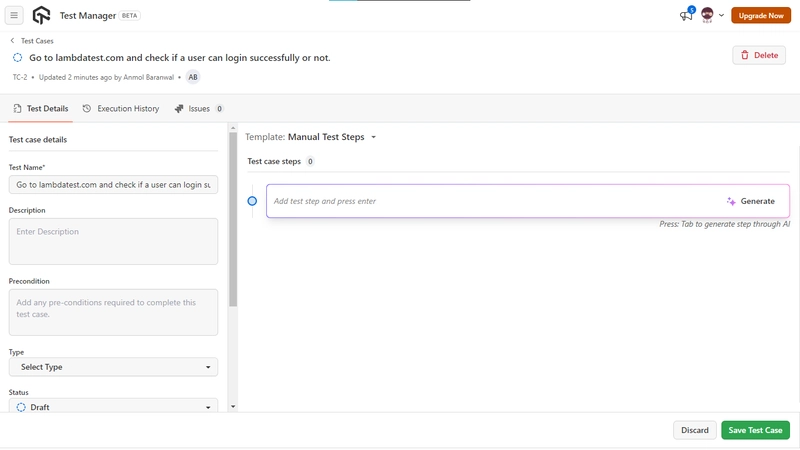Image resolution: width=800 pixels, height=450 pixels.
Task: Save the test case
Action: tap(755, 430)
